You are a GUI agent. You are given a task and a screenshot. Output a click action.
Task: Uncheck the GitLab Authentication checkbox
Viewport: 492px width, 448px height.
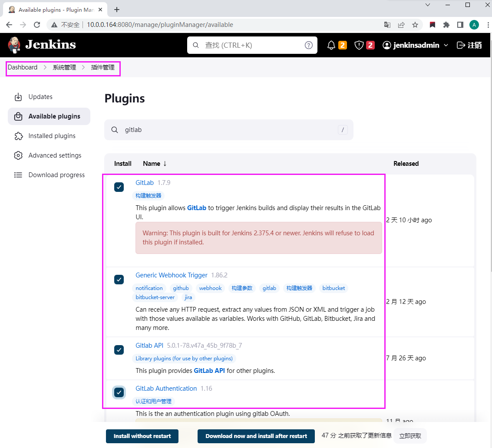pos(119,392)
